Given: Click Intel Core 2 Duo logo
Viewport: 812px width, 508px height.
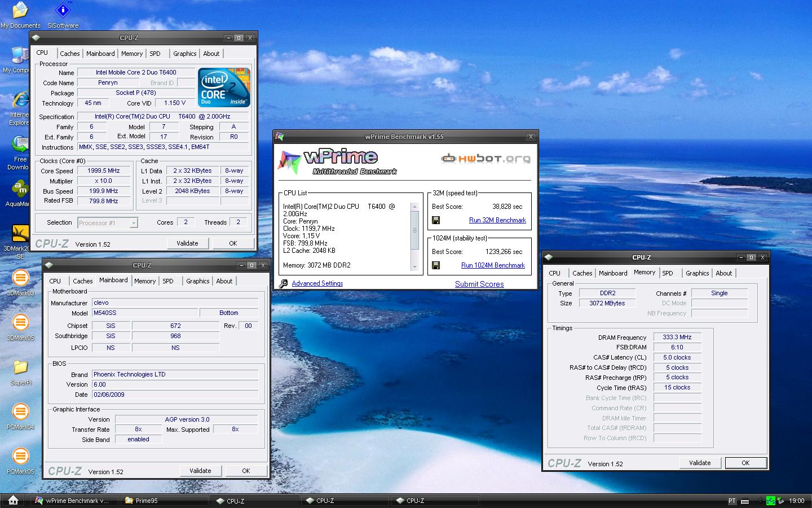Looking at the screenshot, I should tap(224, 87).
